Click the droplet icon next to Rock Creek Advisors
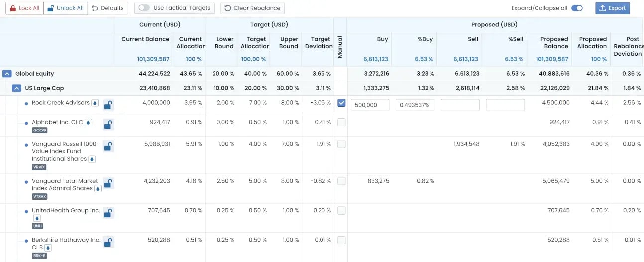 95,103
